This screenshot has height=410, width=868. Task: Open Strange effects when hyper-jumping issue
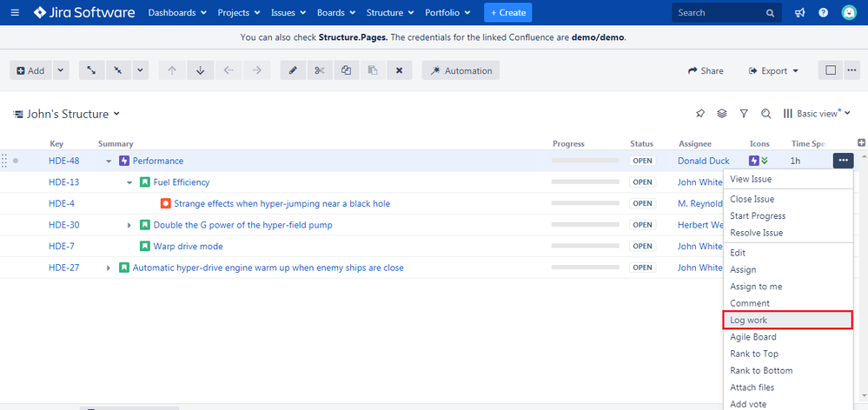[x=282, y=203]
